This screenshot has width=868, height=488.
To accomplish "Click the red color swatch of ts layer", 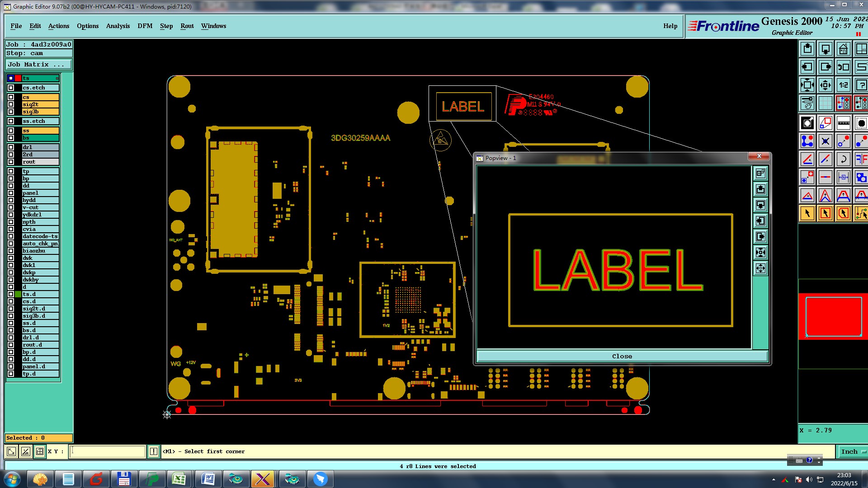I will point(18,78).
